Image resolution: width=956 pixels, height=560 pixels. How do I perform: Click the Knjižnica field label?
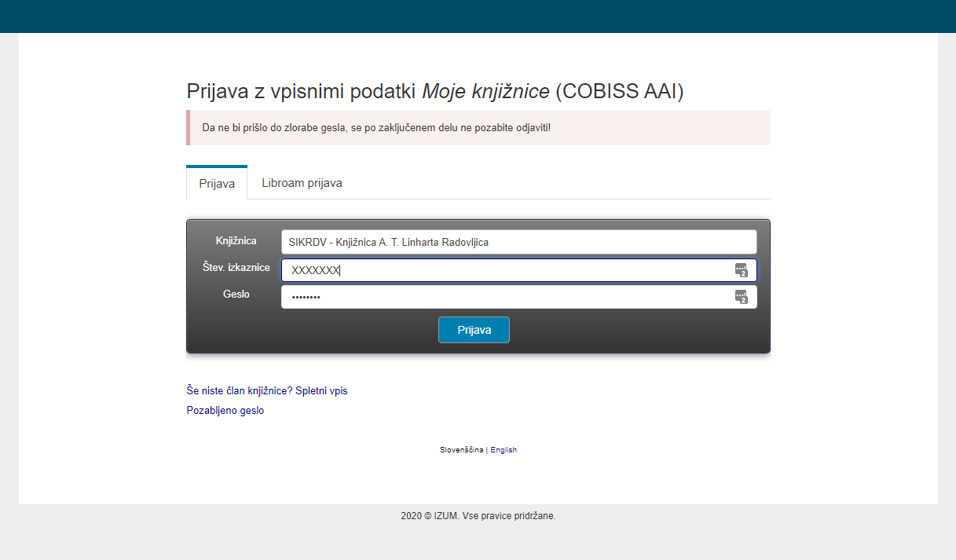(236, 240)
